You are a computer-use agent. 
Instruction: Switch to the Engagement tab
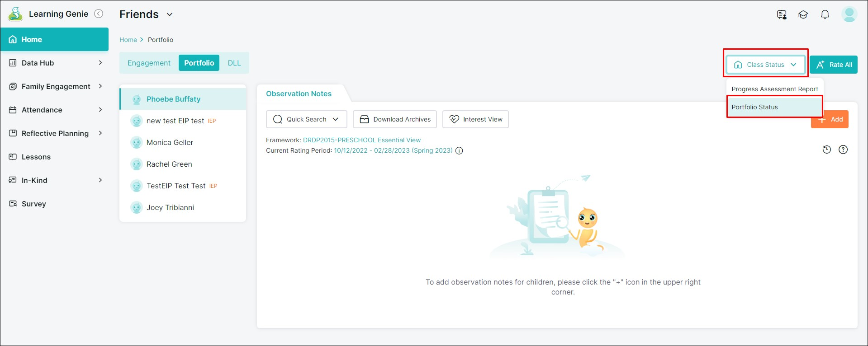(x=149, y=63)
